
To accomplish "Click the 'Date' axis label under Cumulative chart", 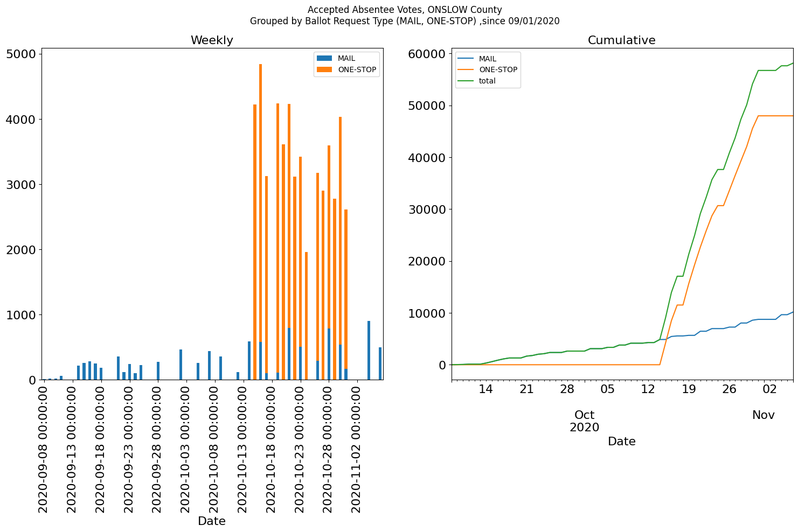I will (x=622, y=442).
